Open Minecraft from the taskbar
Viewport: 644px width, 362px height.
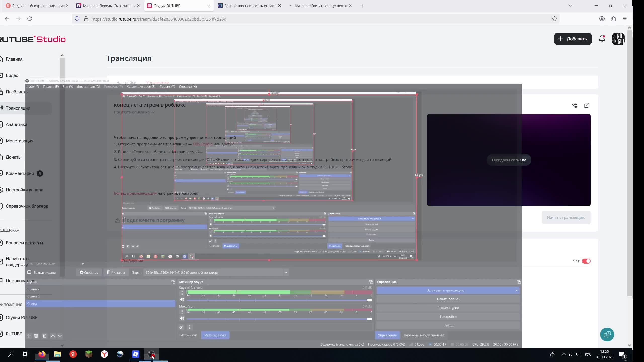coord(89,354)
